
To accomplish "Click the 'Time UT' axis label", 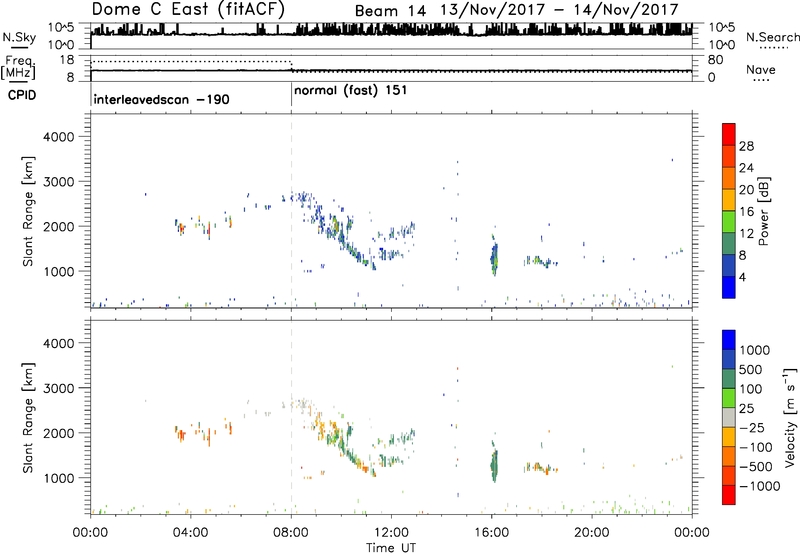I will click(391, 548).
